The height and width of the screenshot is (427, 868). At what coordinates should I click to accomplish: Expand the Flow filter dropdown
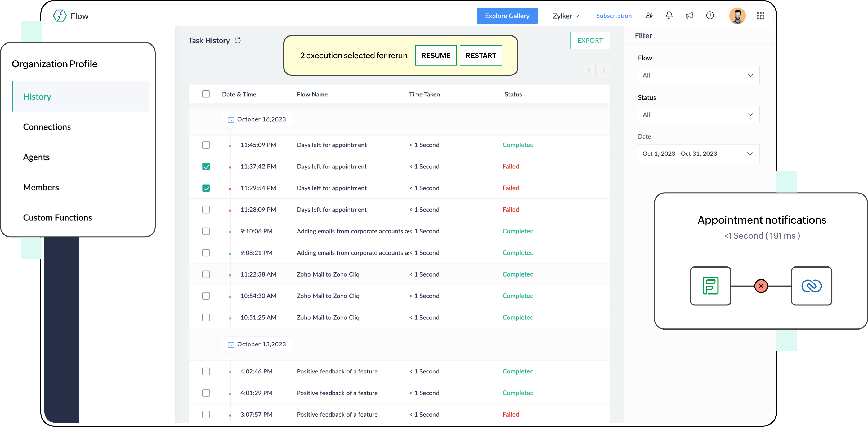click(x=698, y=75)
